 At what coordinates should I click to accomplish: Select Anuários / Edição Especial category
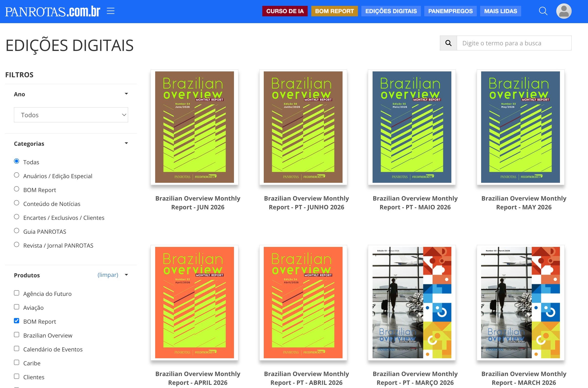pyautogui.click(x=17, y=175)
